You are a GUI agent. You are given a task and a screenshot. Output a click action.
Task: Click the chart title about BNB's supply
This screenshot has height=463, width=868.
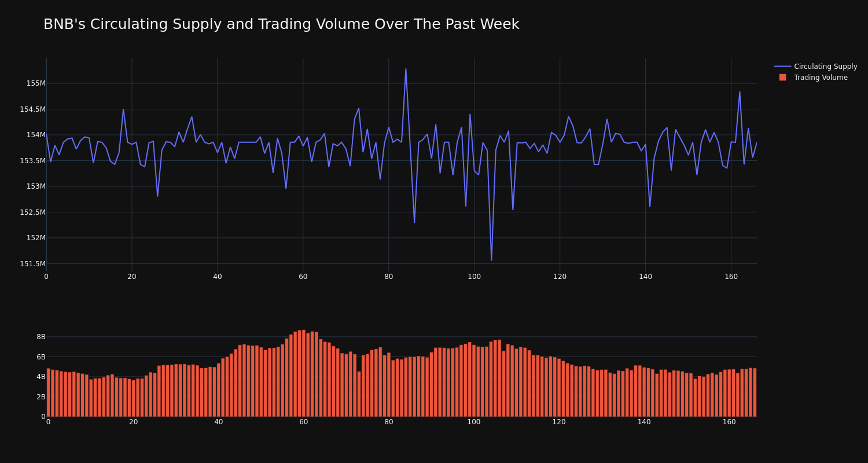click(281, 24)
